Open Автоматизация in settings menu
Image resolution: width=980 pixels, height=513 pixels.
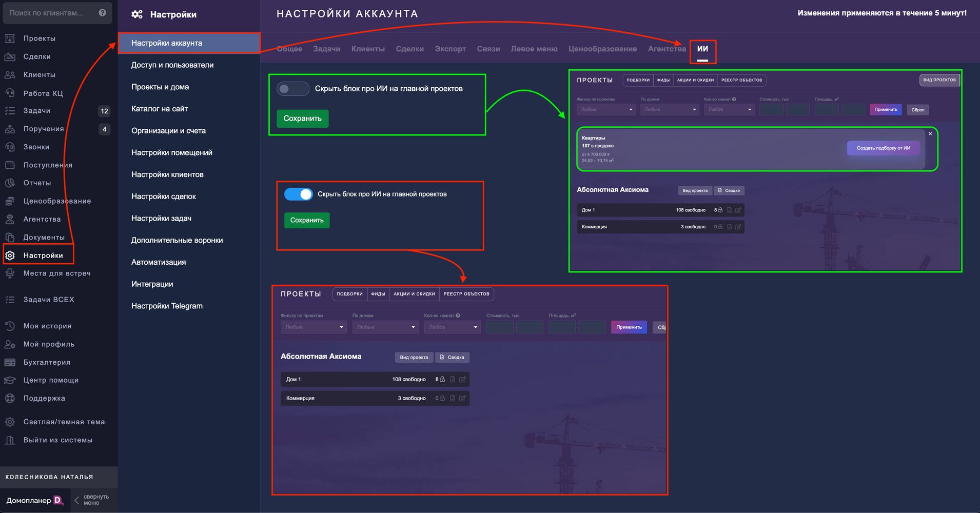coord(159,262)
